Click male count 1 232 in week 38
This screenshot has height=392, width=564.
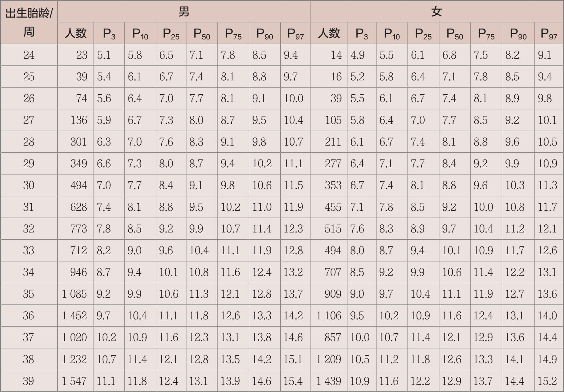[x=74, y=359]
